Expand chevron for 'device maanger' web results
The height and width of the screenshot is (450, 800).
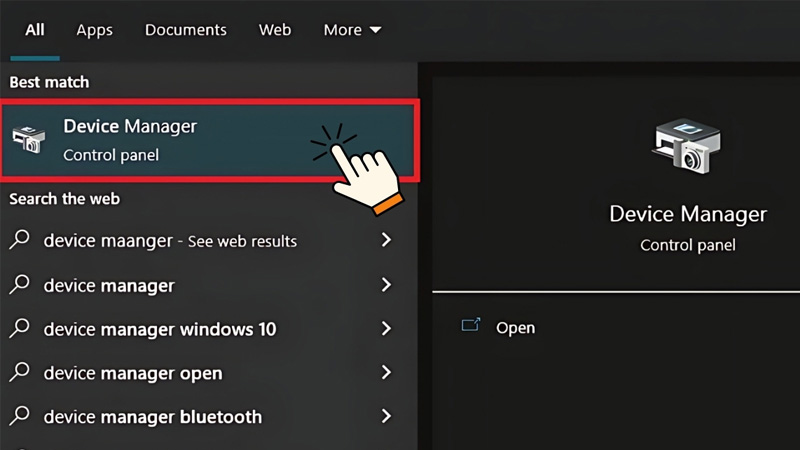tap(386, 240)
